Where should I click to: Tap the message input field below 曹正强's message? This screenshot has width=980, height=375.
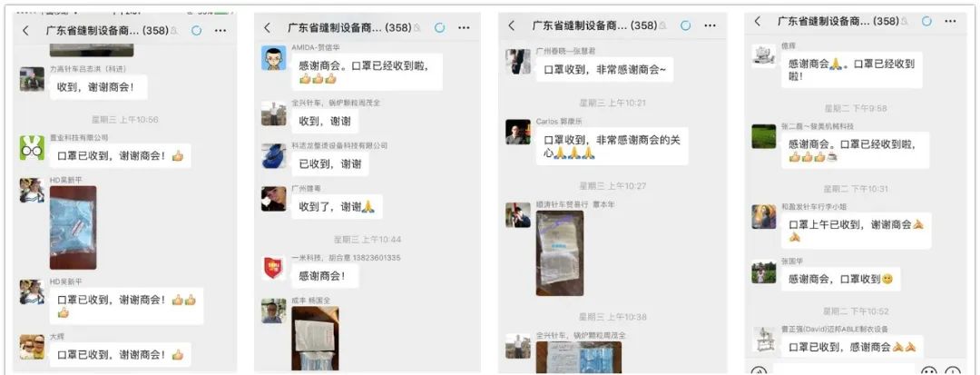[844, 370]
